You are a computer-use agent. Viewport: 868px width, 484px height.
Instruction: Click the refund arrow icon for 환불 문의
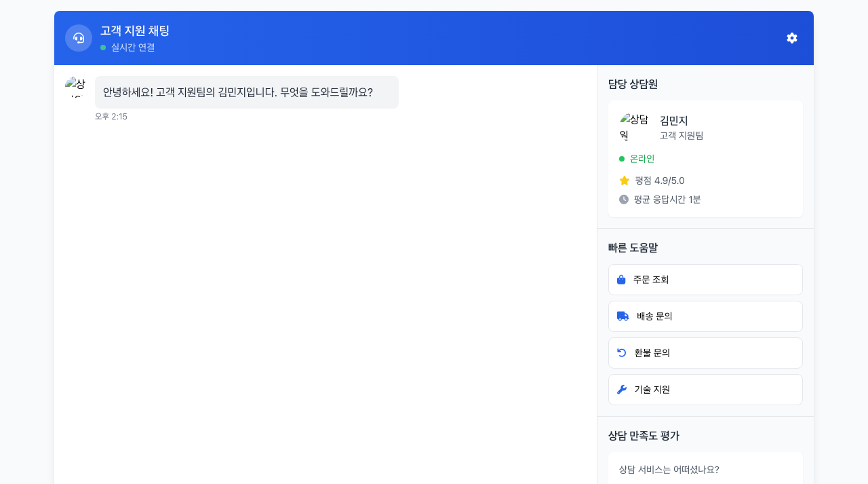coord(622,353)
